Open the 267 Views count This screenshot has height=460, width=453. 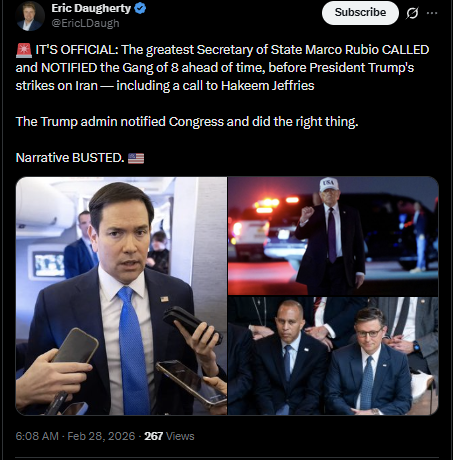169,436
